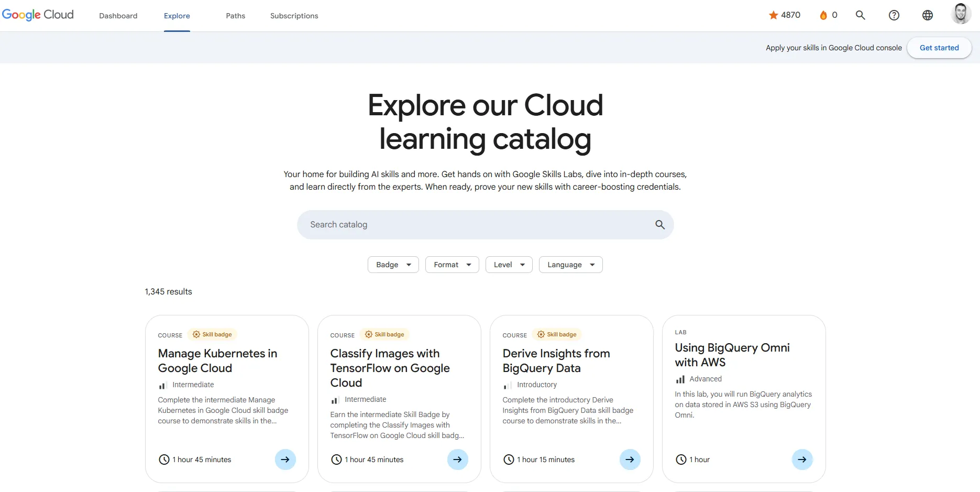The width and height of the screenshot is (980, 492).
Task: Expand the Level filter dropdown
Action: point(509,265)
